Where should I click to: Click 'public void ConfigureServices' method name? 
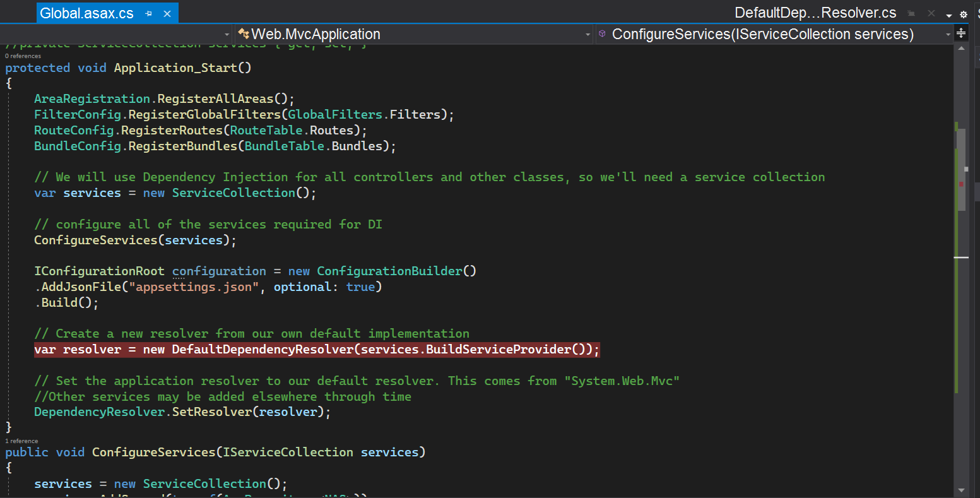153,453
